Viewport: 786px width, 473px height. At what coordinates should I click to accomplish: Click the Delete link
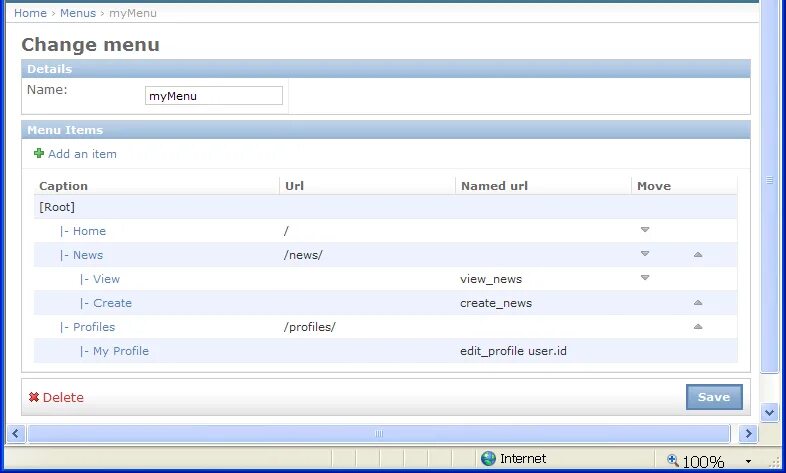pyautogui.click(x=63, y=397)
